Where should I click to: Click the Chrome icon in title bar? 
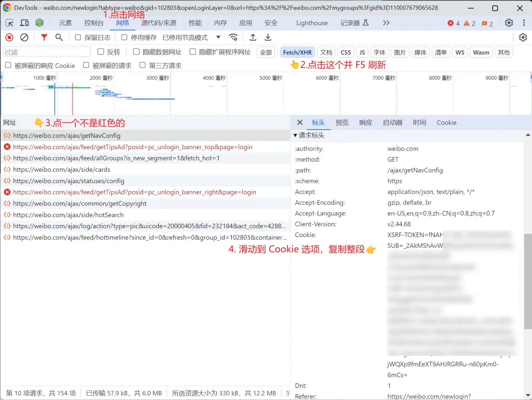coord(7,7)
